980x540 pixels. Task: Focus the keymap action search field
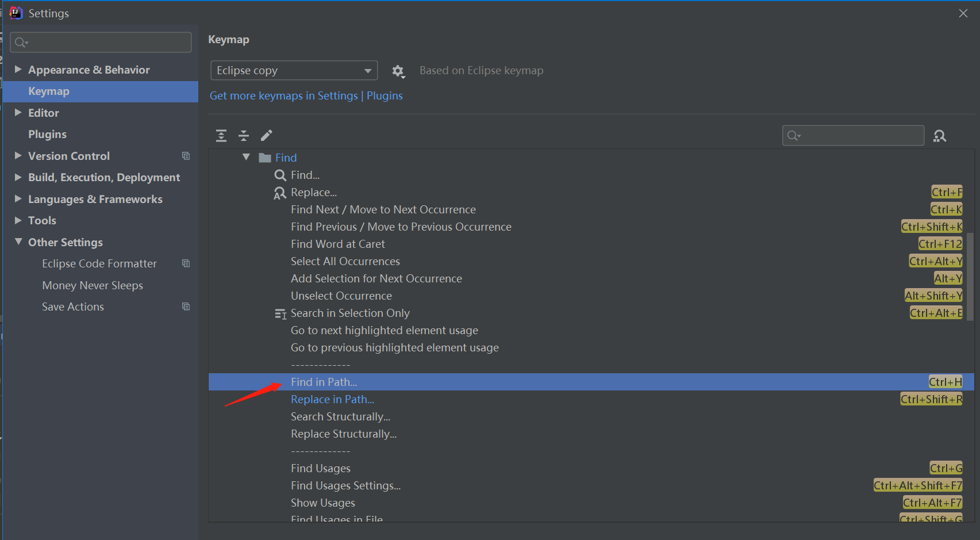tap(853, 136)
